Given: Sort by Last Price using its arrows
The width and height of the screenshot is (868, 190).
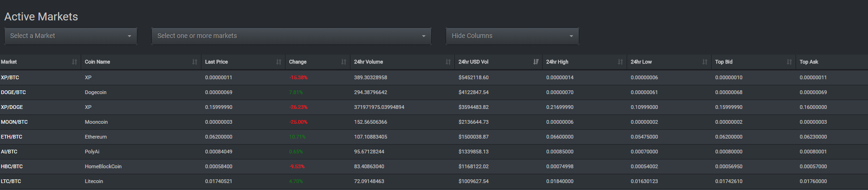Looking at the screenshot, I should (x=279, y=62).
